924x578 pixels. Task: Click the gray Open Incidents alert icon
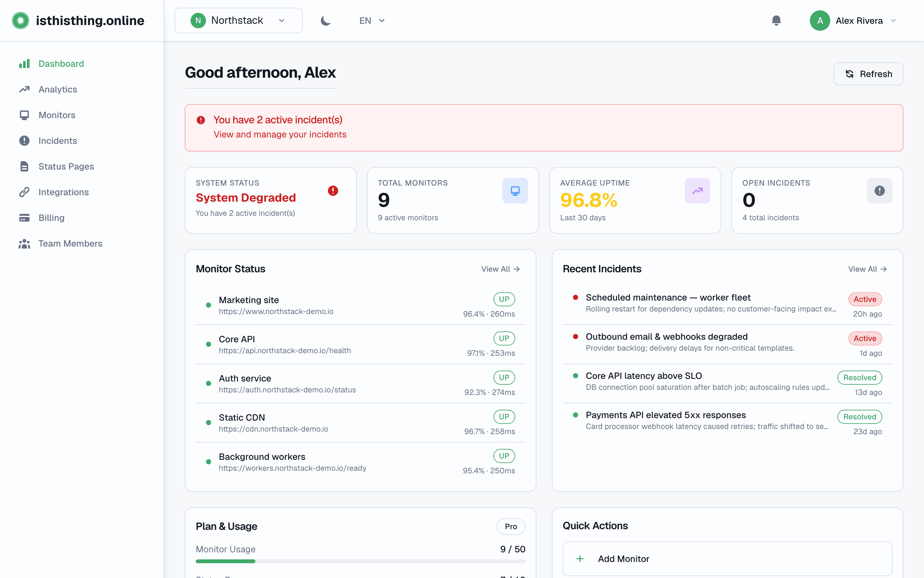pos(879,191)
